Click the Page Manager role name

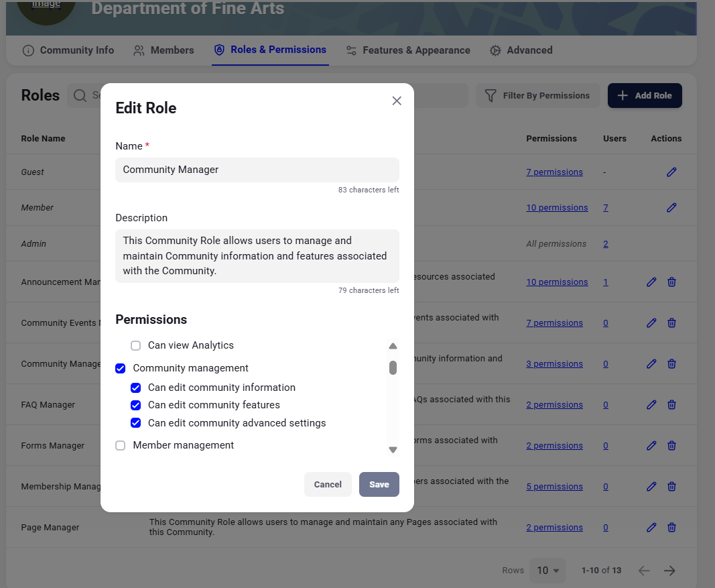point(50,528)
